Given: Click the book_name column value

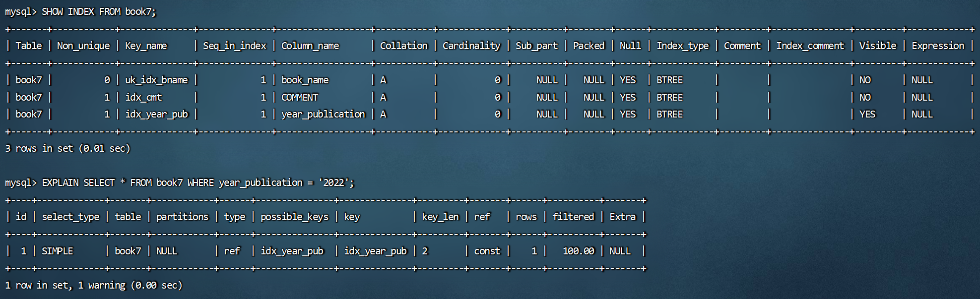Looking at the screenshot, I should coord(305,80).
